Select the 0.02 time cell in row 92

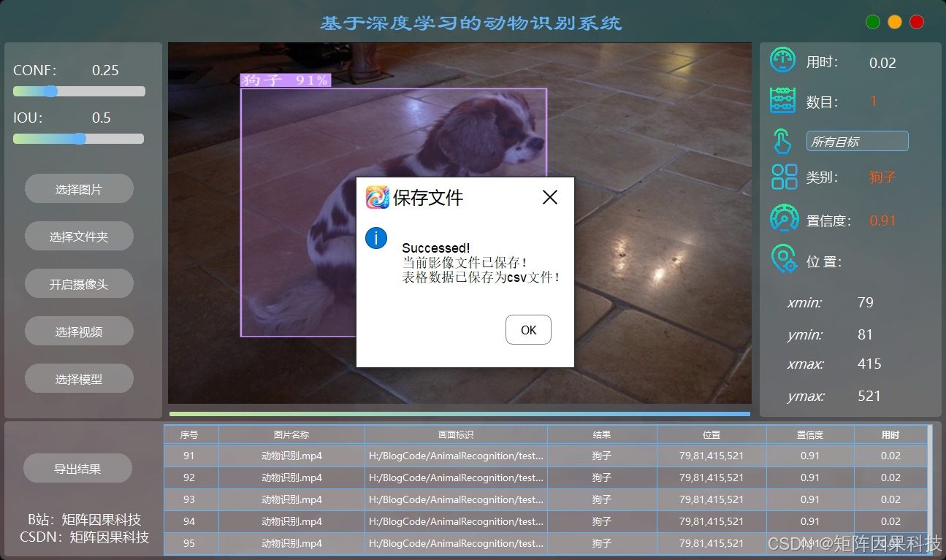click(890, 477)
